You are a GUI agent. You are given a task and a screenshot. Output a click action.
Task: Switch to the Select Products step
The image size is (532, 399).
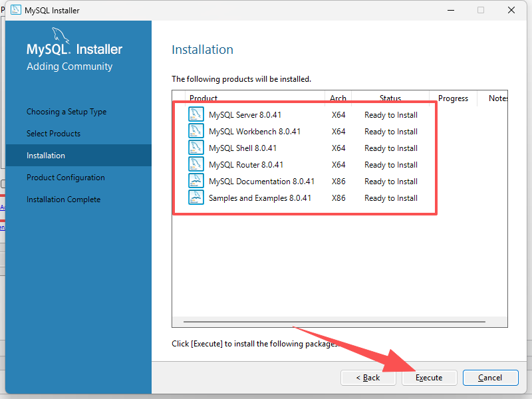coord(53,134)
